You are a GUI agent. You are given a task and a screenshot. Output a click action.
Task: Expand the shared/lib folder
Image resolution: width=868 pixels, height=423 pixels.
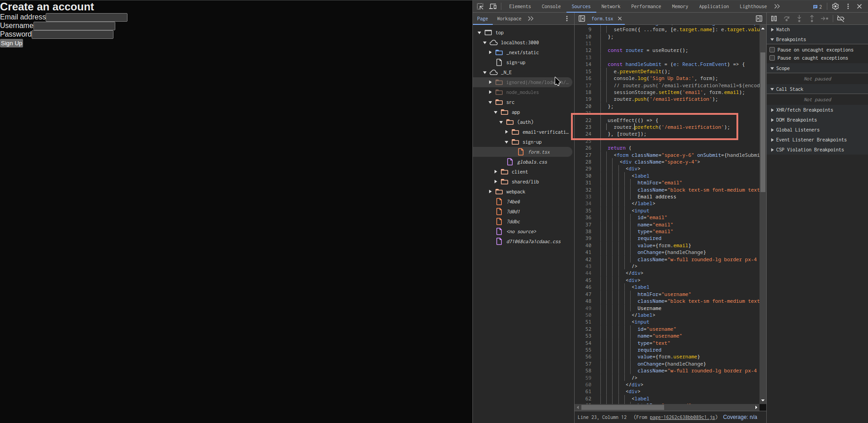tap(496, 182)
